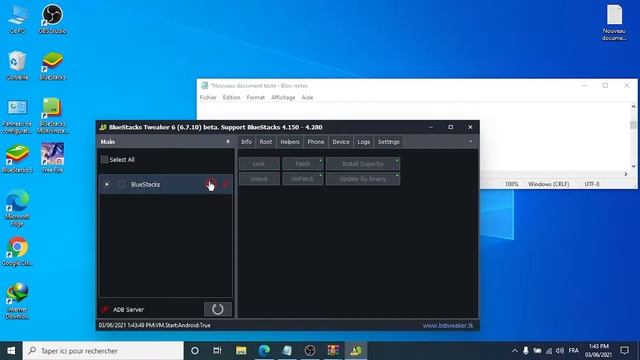
Task: Click the UnPatch button
Action: 302,179
